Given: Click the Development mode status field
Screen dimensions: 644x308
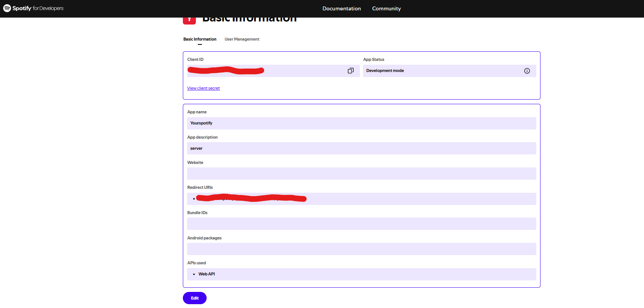Looking at the screenshot, I should click(441, 71).
